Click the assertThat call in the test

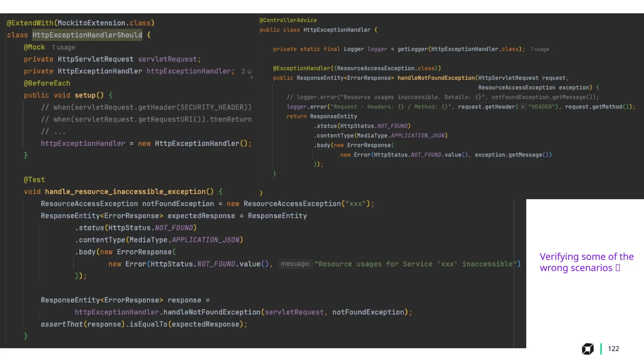62,324
